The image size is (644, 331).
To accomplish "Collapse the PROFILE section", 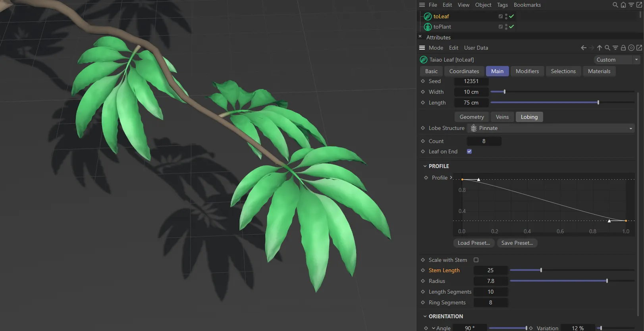I will [x=425, y=166].
